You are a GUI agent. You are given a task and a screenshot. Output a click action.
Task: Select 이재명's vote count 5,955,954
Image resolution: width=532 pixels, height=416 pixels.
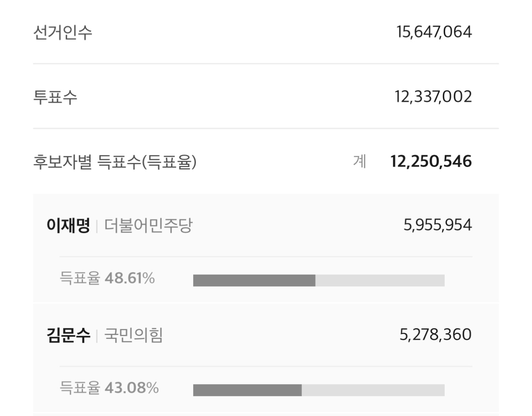coord(438,226)
